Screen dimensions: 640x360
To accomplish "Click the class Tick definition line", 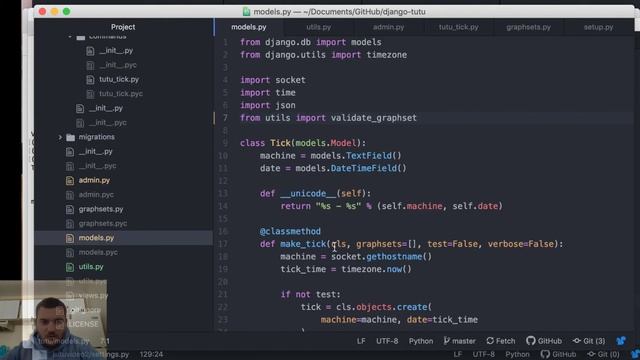I will click(x=303, y=143).
